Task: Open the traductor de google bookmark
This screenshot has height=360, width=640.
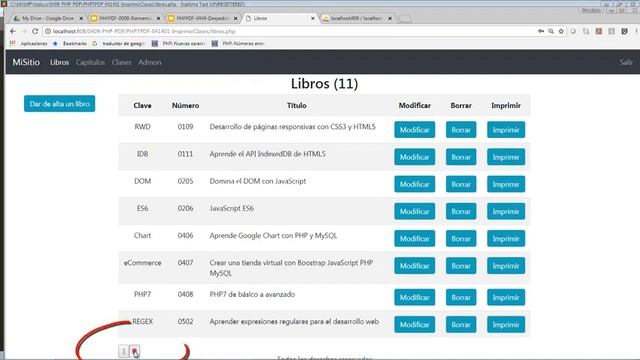Action: tap(118, 43)
